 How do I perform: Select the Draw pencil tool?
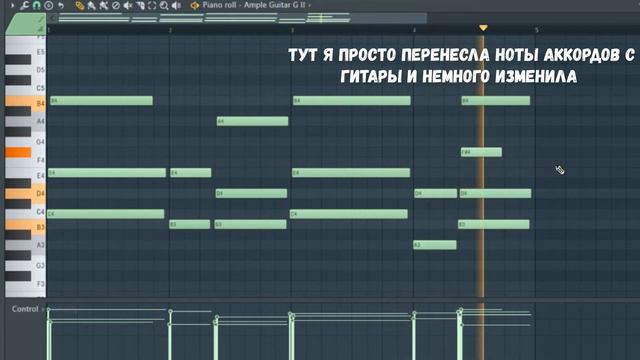(x=80, y=5)
